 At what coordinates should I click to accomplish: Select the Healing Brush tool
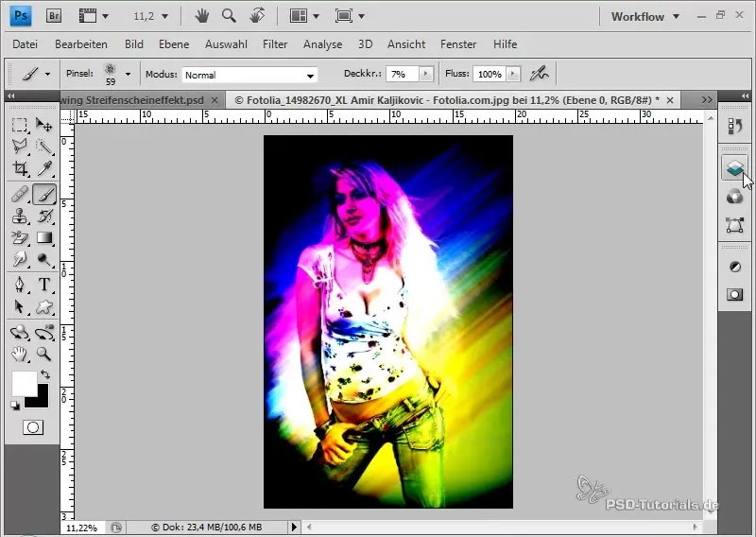[x=19, y=195]
